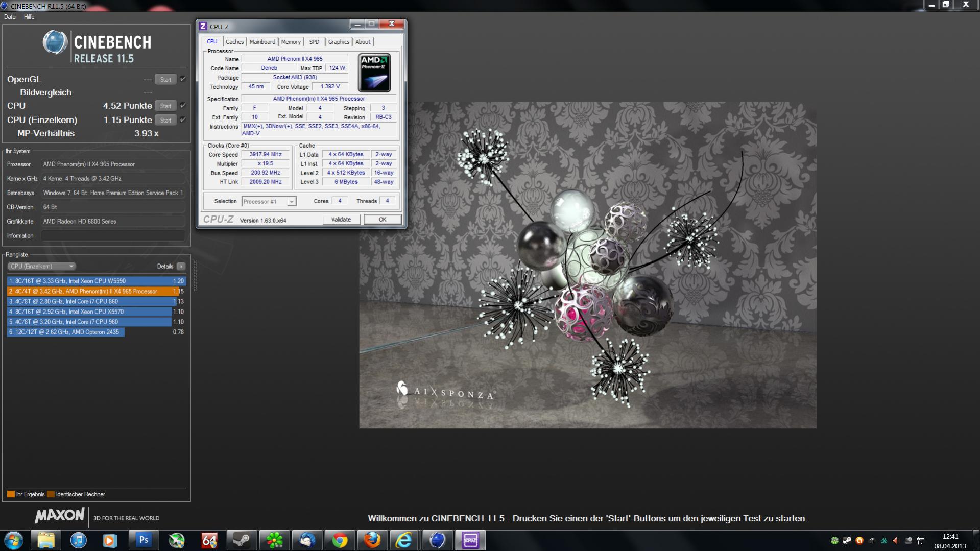Viewport: 980px width, 551px height.
Task: Start the CPU (Einzelkern) benchmark
Action: [165, 120]
